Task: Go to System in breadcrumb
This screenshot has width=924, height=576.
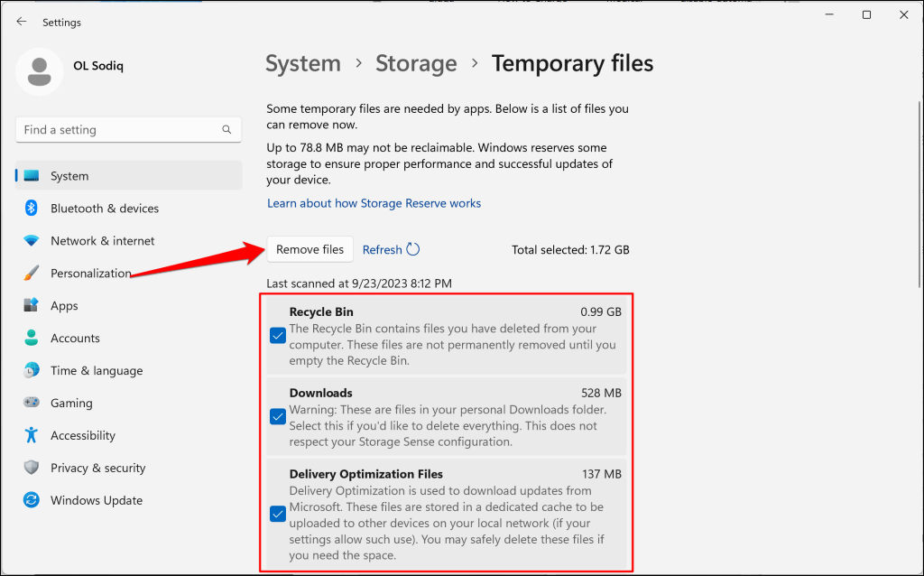Action: (x=303, y=64)
